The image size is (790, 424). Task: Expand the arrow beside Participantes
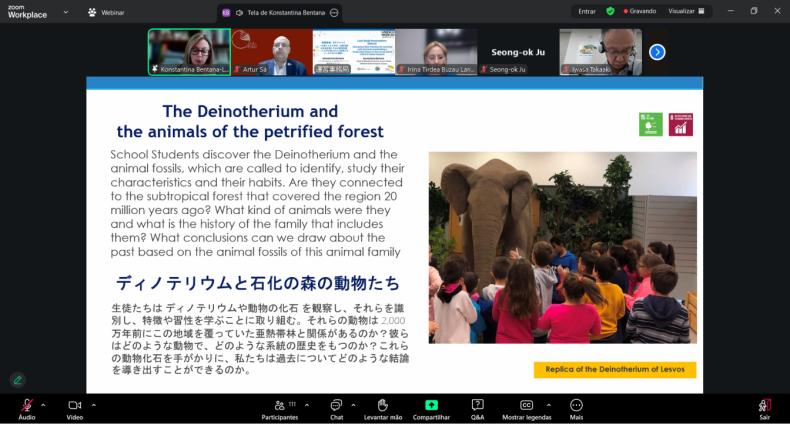(307, 405)
